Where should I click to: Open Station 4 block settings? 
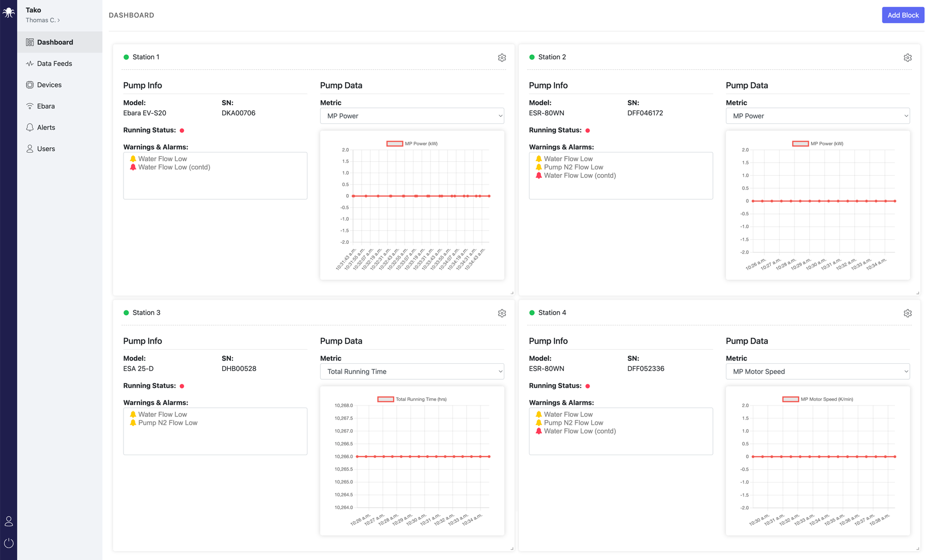[907, 314]
